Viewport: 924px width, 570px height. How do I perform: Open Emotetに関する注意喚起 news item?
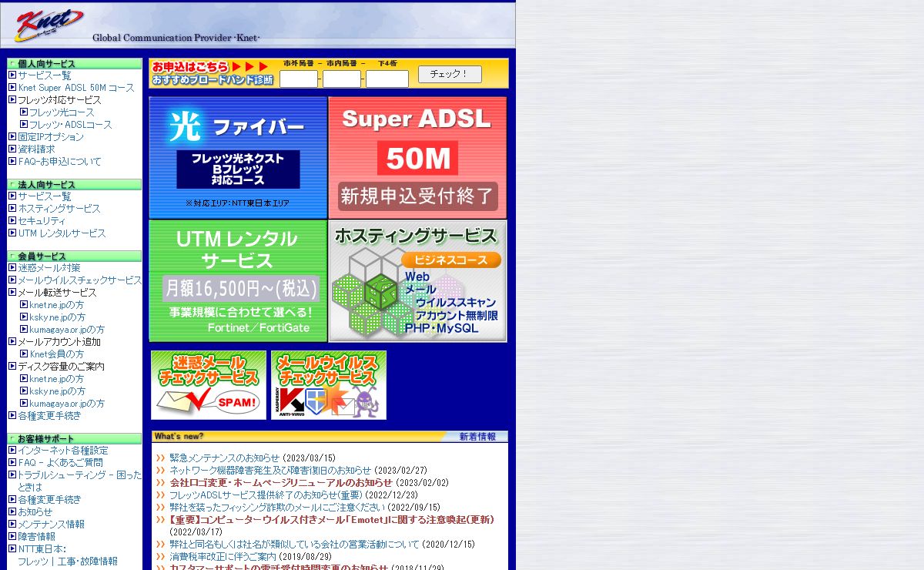332,520
